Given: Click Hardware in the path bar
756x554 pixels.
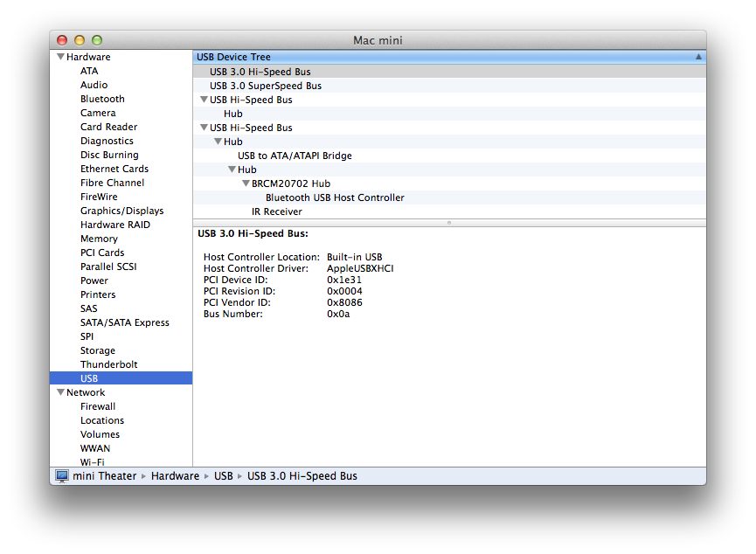Looking at the screenshot, I should 175,476.
